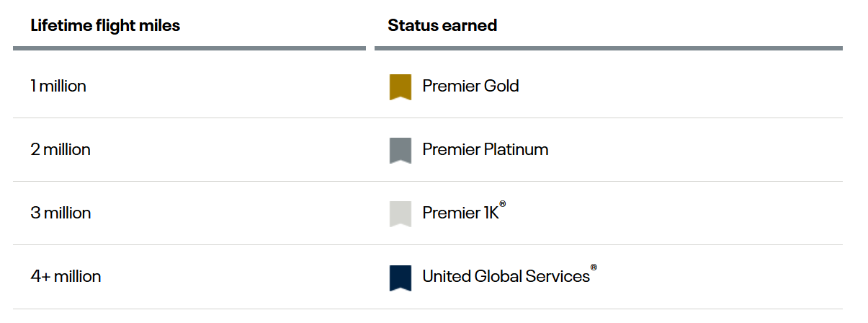Click the light silver Premier 1K badge icon
Viewport: 868px width, 323px height.
click(401, 213)
